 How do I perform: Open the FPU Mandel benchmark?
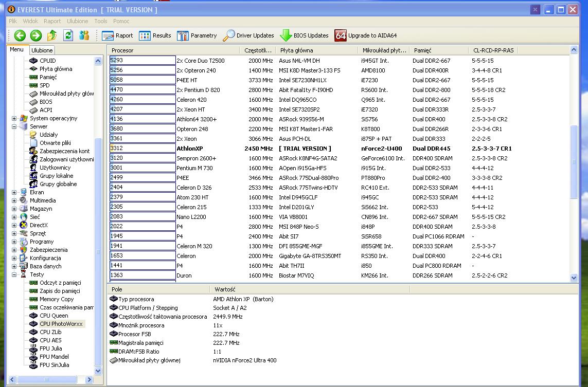[54, 357]
